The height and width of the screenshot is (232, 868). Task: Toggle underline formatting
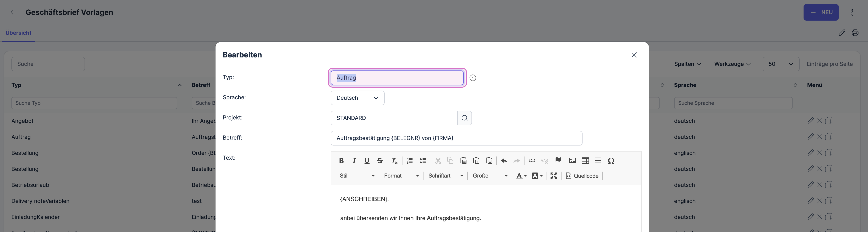[x=367, y=161]
